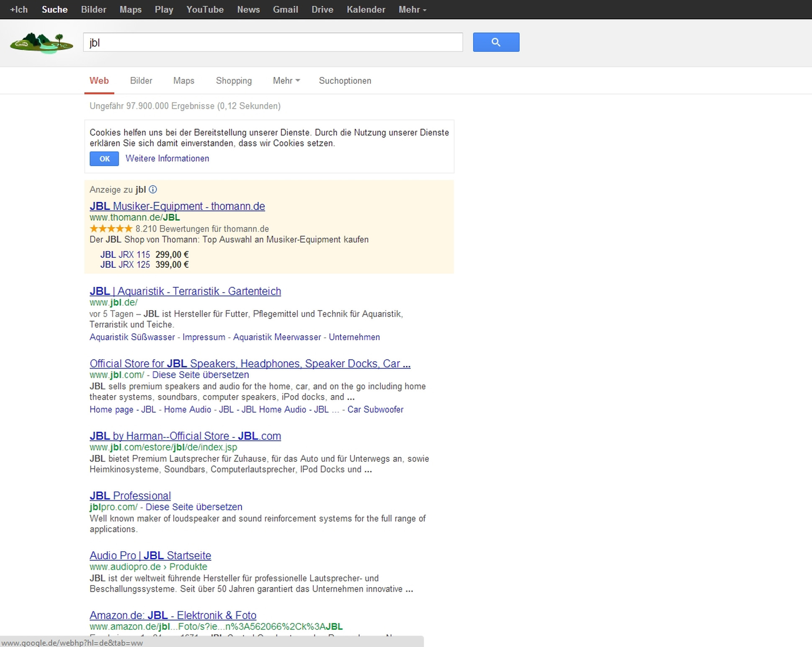This screenshot has height=647, width=812.
Task: Open the Aquaristik Meerwasser sitelink
Action: (x=277, y=337)
